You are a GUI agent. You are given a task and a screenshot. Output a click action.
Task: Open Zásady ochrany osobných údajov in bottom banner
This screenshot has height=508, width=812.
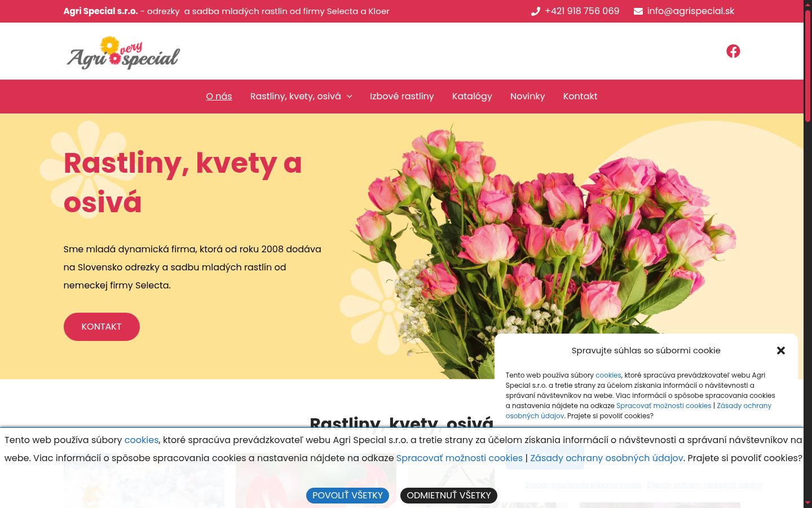pos(607,458)
